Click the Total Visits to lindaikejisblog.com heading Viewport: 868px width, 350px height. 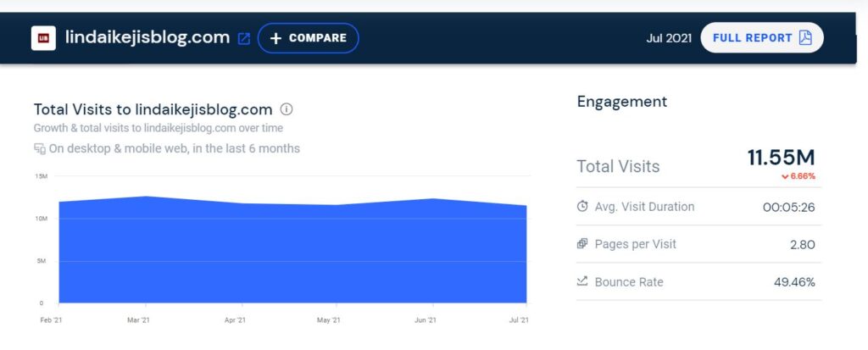[153, 109]
